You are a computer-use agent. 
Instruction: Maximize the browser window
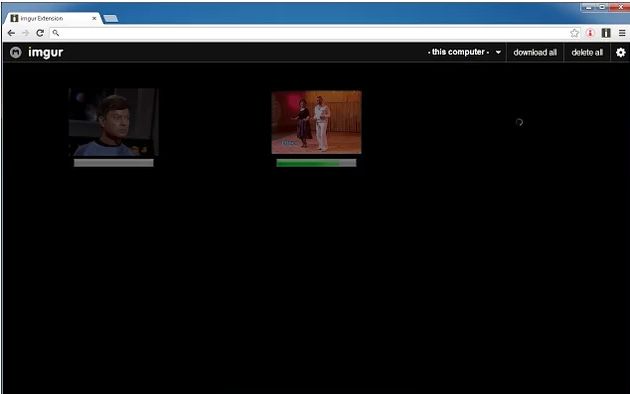click(602, 7)
